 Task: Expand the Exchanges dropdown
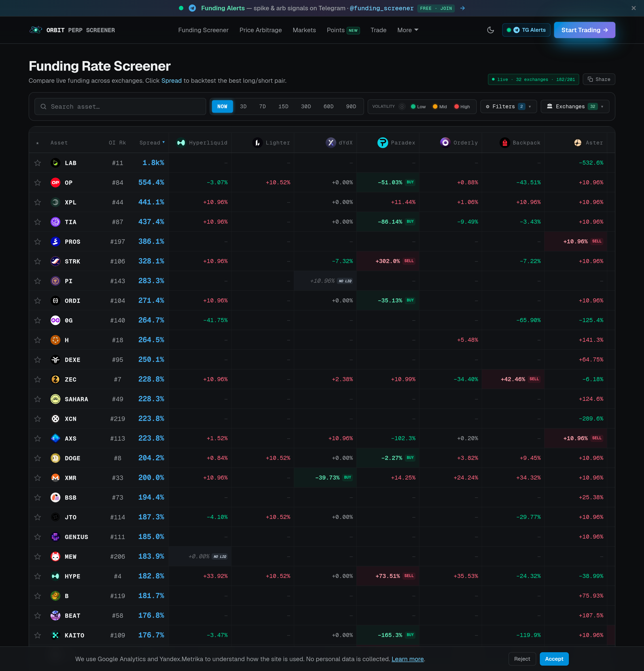tap(575, 106)
